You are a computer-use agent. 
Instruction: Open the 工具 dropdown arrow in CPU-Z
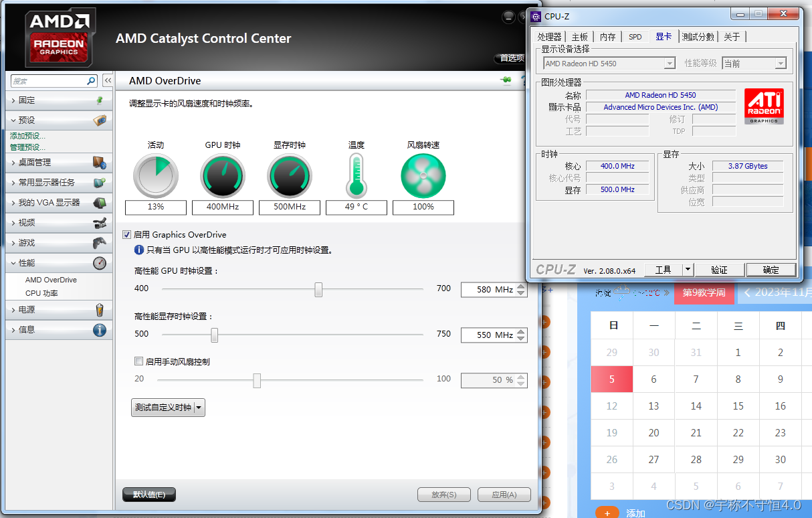click(x=688, y=270)
